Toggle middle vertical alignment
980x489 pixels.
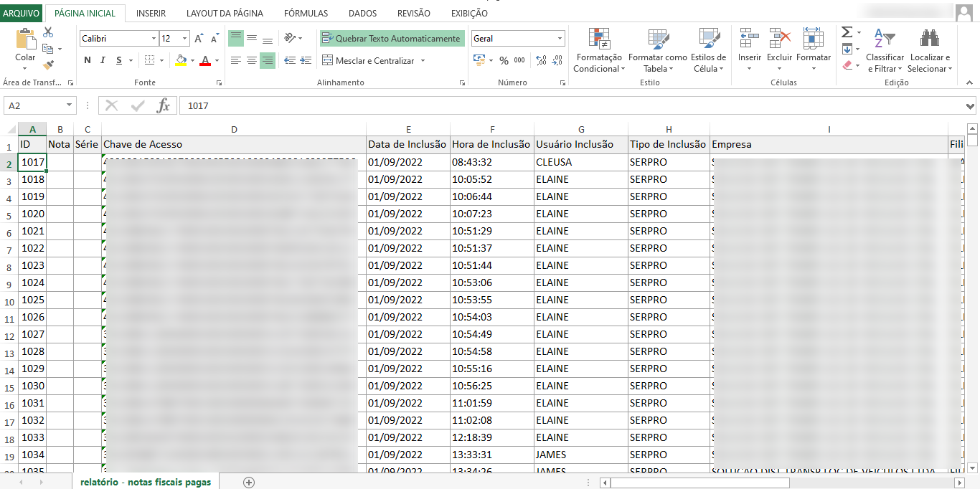pos(252,38)
